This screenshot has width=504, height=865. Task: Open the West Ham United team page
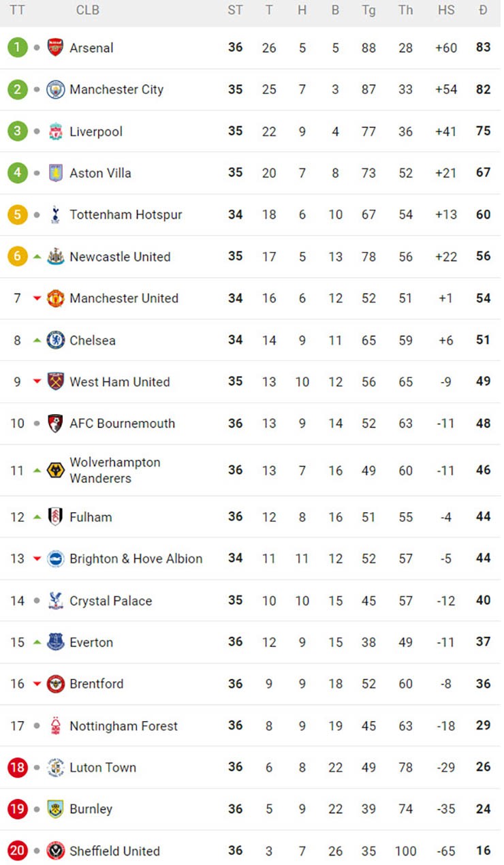coord(120,381)
